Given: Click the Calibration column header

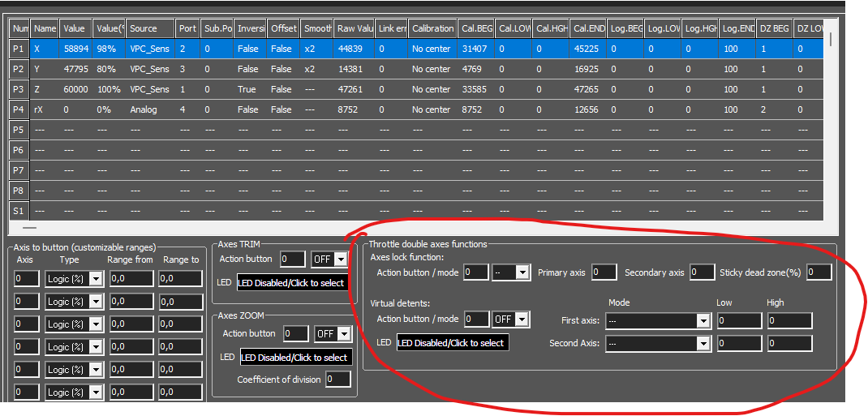Looking at the screenshot, I should point(432,28).
